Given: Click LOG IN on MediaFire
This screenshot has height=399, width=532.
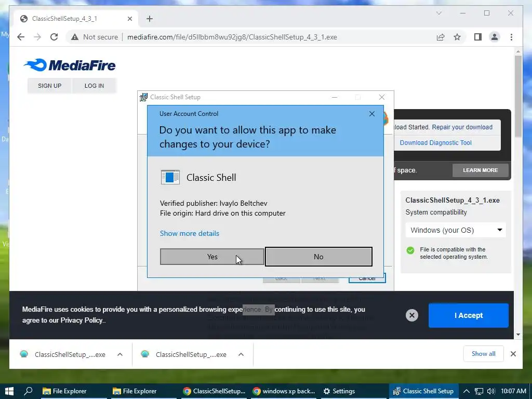Looking at the screenshot, I should pos(94,86).
